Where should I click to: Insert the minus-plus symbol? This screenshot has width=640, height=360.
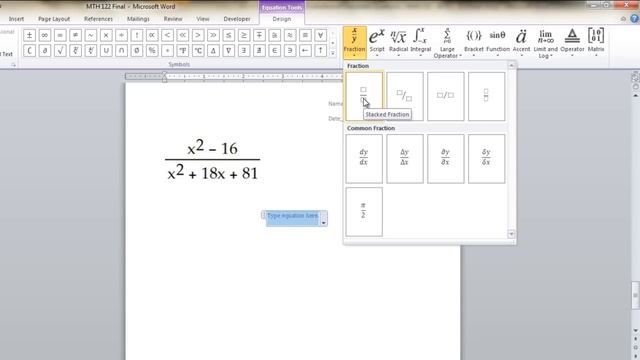[259, 36]
